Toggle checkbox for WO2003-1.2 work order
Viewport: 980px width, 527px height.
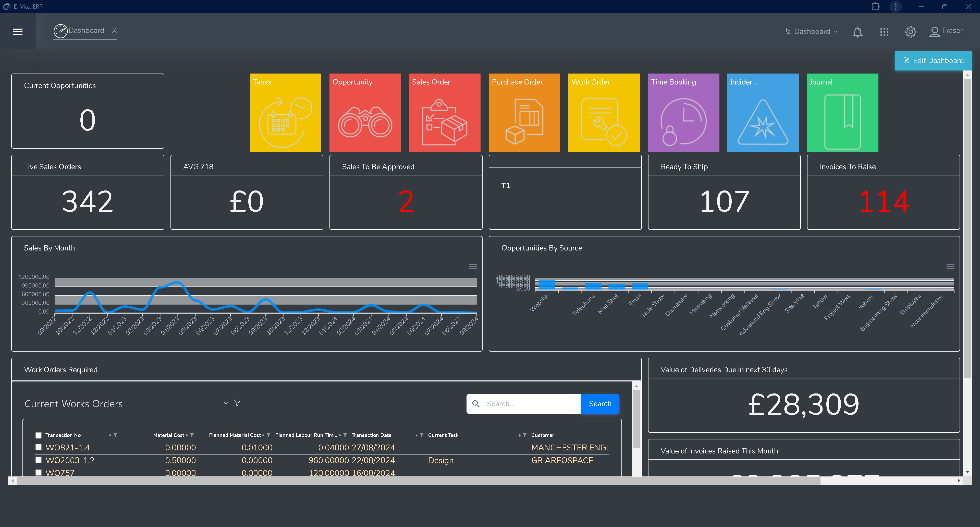tap(38, 460)
